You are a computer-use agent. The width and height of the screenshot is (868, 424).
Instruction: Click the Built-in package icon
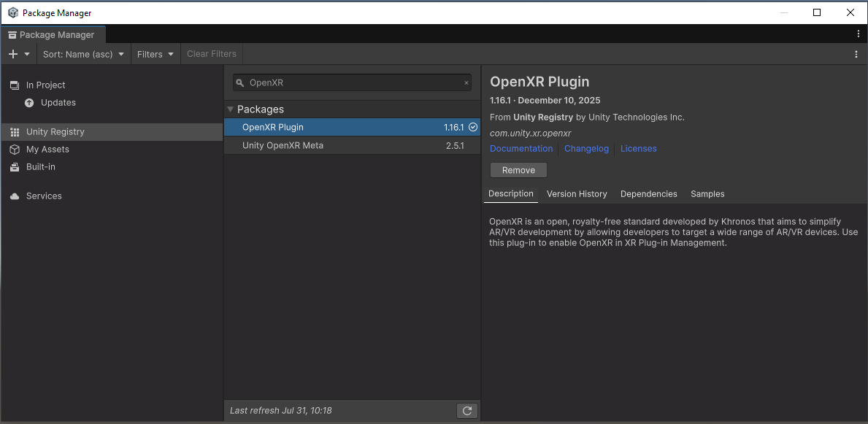click(x=15, y=167)
